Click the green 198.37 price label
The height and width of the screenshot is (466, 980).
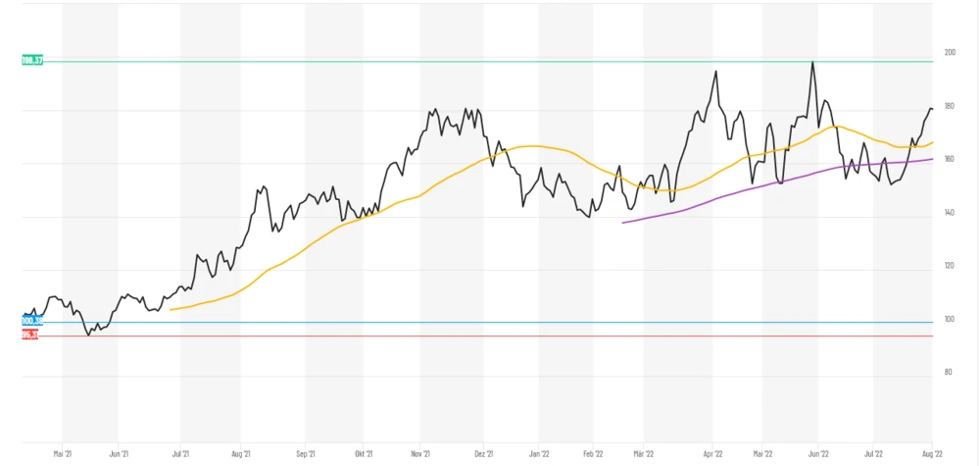pyautogui.click(x=32, y=61)
